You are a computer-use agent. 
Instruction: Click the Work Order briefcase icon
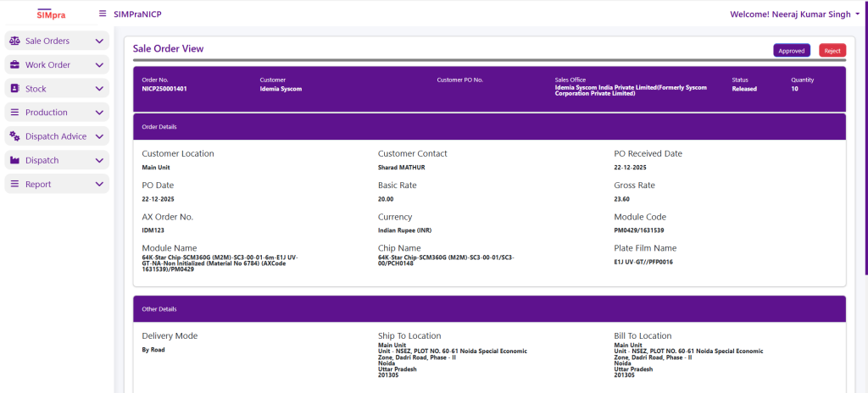(14, 64)
